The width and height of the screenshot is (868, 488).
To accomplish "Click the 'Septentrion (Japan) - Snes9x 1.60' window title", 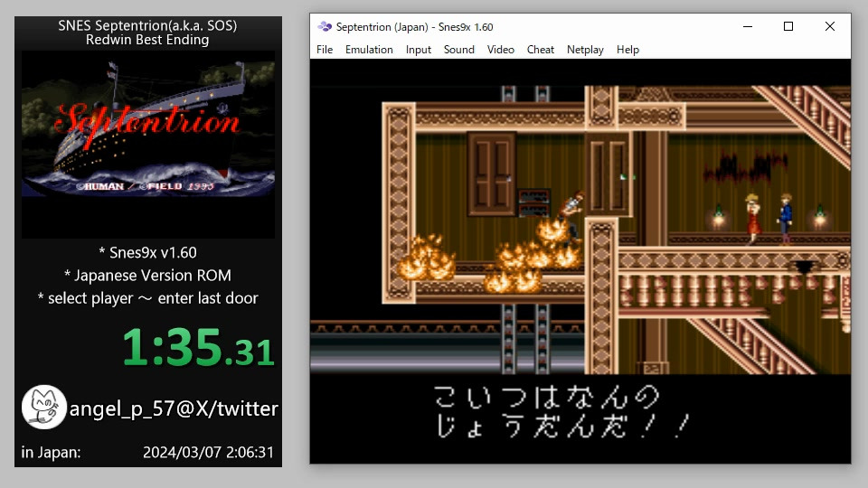I will click(x=414, y=26).
